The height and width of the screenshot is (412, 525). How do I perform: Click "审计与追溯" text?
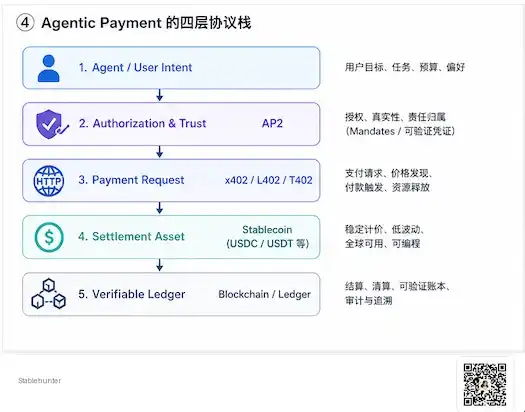coord(369,301)
